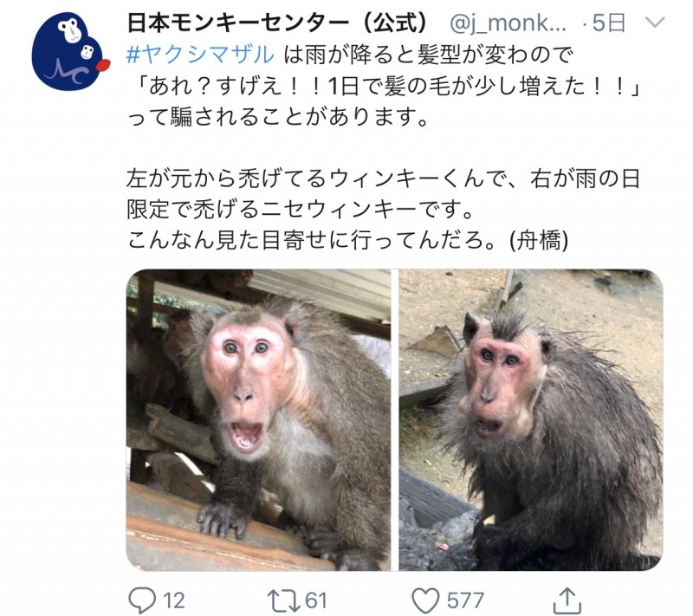693x616 pixels.
Task: Tap the share upload arrow icon
Action: [x=567, y=600]
